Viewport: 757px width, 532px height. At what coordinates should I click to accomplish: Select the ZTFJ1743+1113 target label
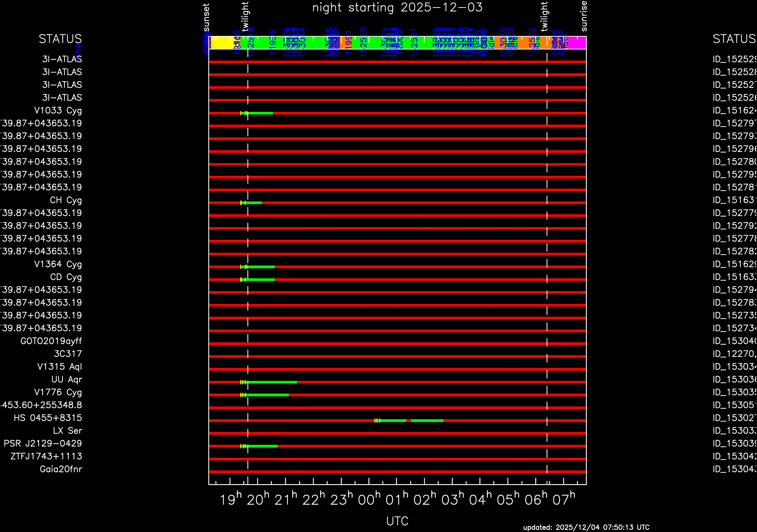[x=46, y=456]
